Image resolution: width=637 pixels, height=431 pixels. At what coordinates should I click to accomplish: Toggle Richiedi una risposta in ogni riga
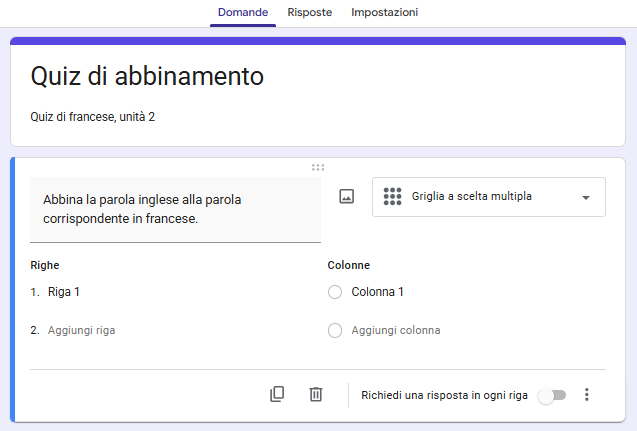pyautogui.click(x=552, y=395)
